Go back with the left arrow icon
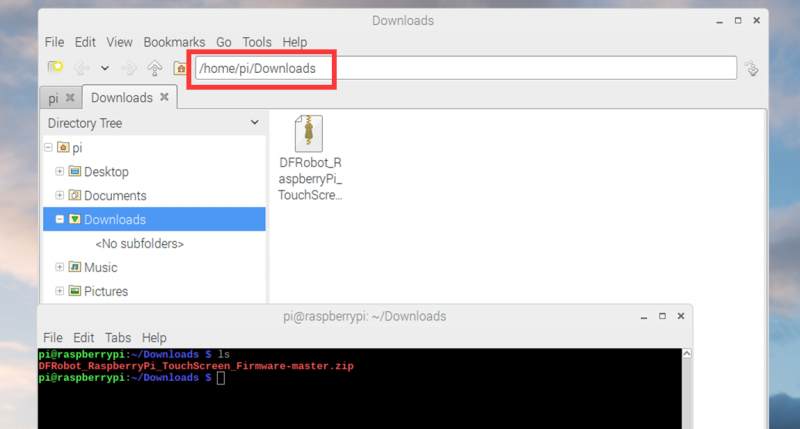The height and width of the screenshot is (429, 800). coord(82,68)
